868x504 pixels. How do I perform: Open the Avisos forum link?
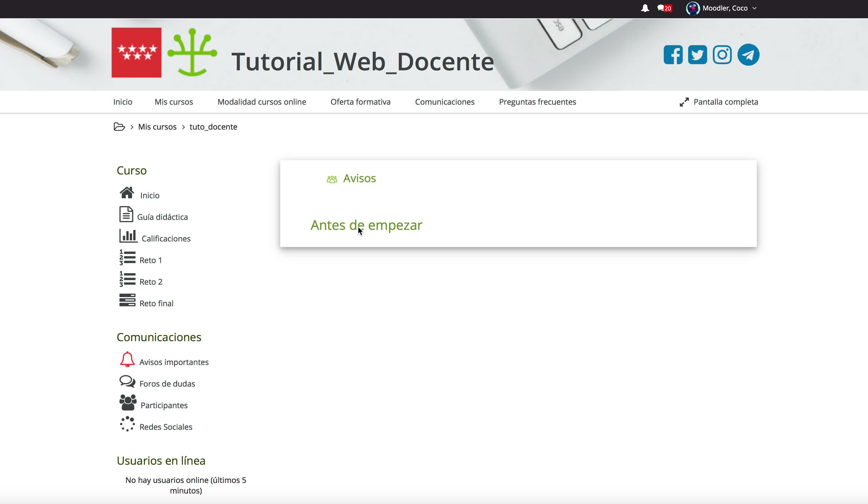[359, 178]
